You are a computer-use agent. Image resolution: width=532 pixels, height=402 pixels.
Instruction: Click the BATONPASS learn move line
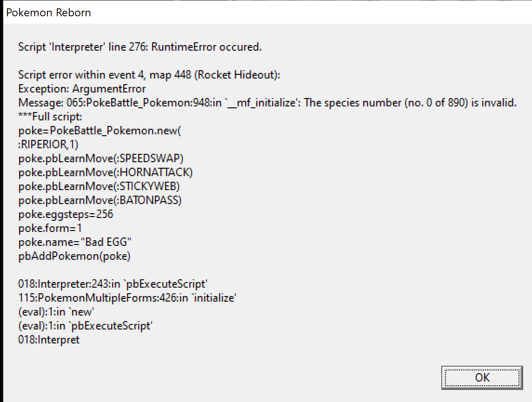[100, 200]
